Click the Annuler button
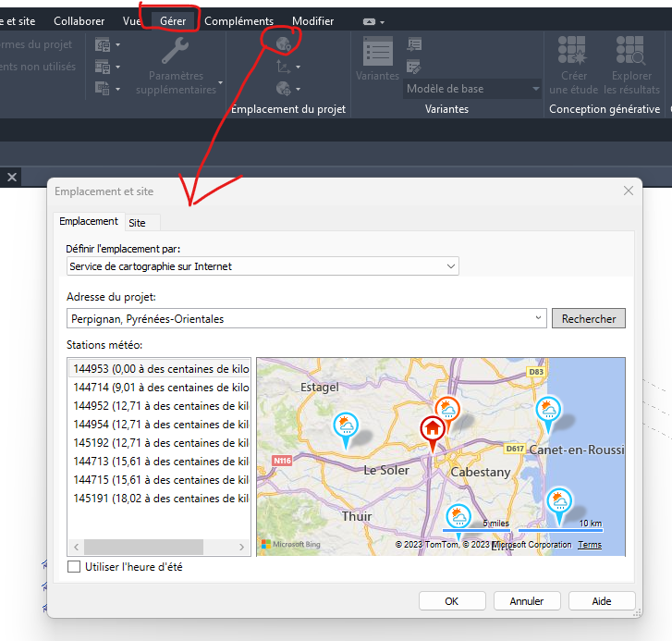Image resolution: width=672 pixels, height=641 pixels. (527, 601)
